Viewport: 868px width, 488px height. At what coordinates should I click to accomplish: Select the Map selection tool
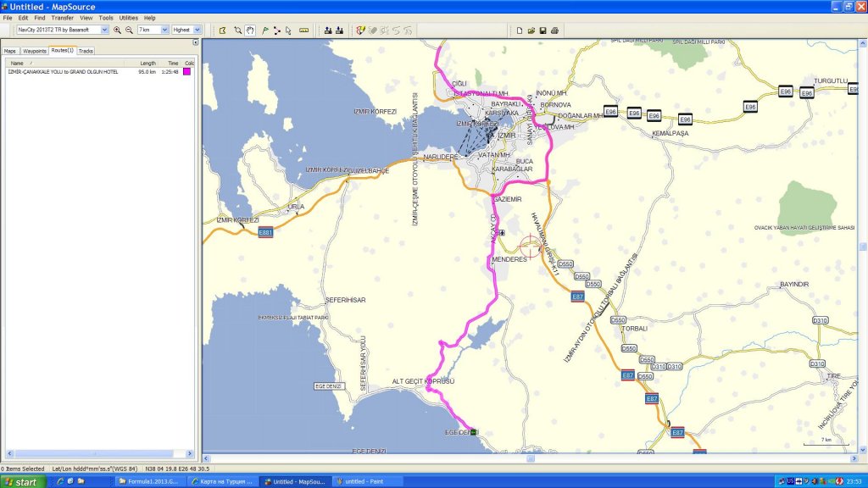coord(223,30)
